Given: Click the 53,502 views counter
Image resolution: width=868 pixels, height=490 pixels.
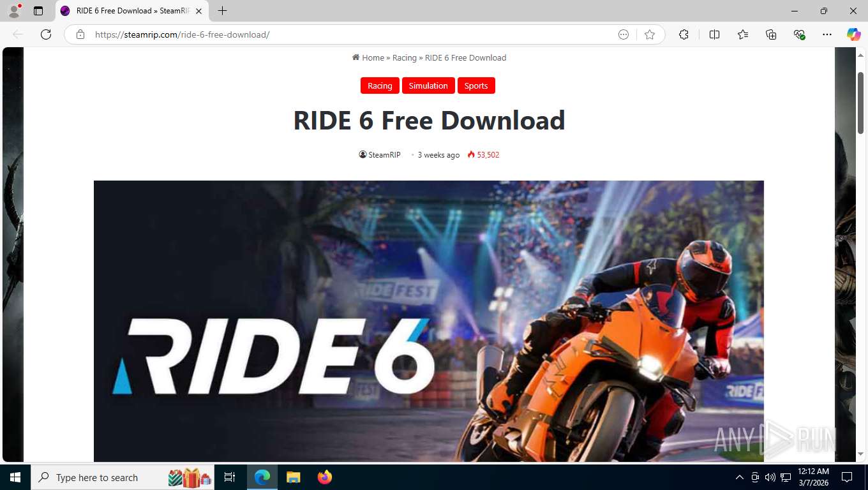Looking at the screenshot, I should (x=483, y=155).
